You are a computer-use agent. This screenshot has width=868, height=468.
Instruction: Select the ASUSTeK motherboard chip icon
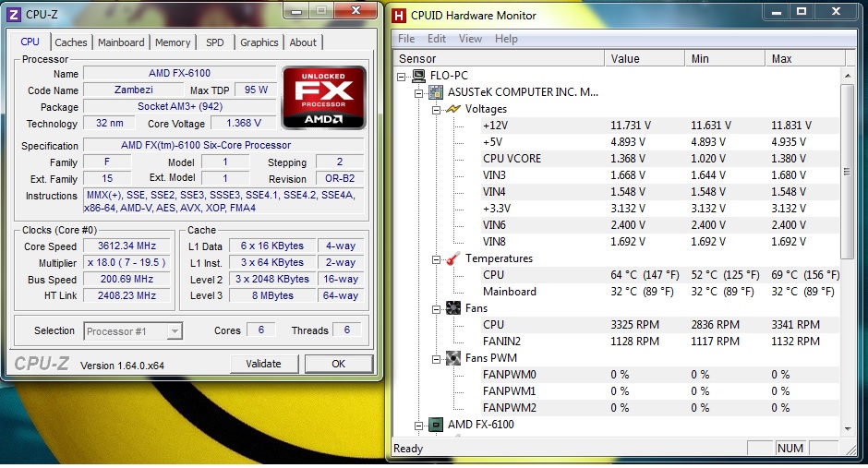point(436,92)
